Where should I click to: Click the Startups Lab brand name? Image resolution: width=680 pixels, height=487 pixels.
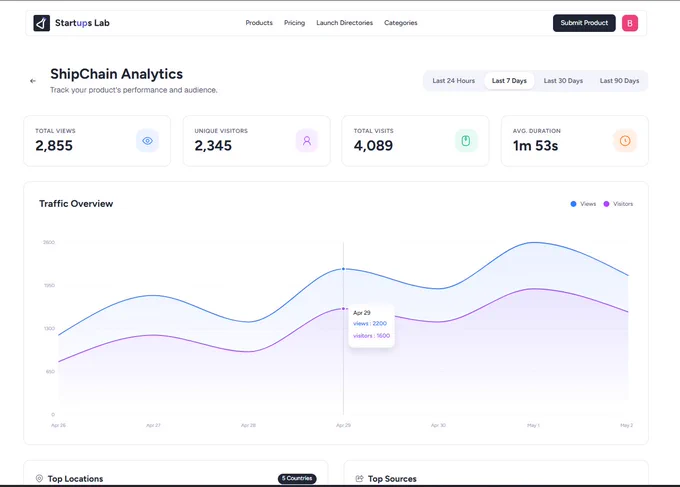pos(82,23)
